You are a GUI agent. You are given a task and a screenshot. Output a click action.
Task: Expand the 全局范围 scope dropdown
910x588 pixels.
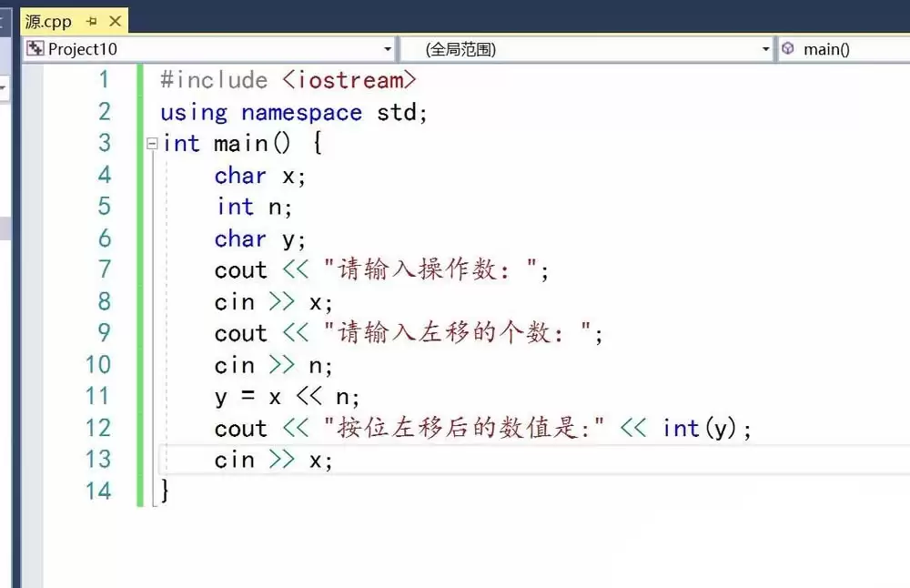pyautogui.click(x=765, y=49)
